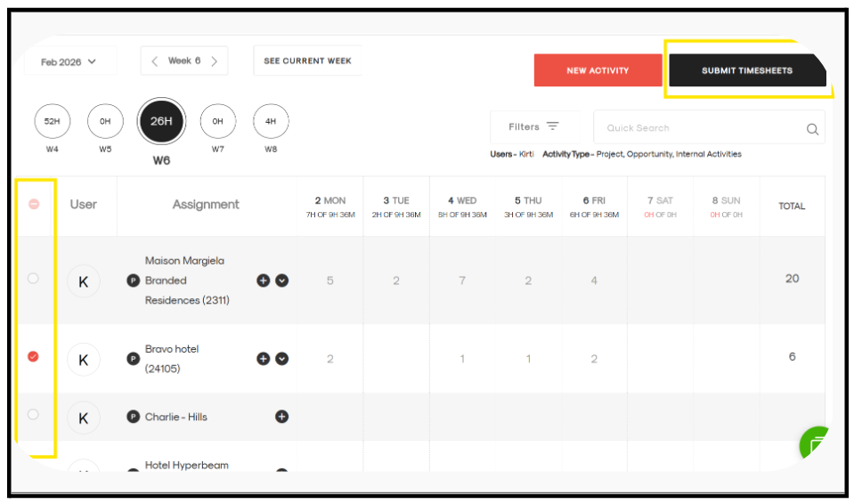Uncheck the Bravo hotel row checkbox
Viewport: 854px width, 504px height.
click(34, 357)
